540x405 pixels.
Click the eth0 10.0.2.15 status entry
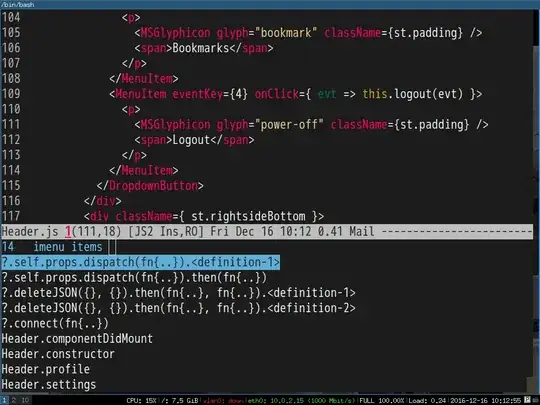pyautogui.click(x=301, y=401)
